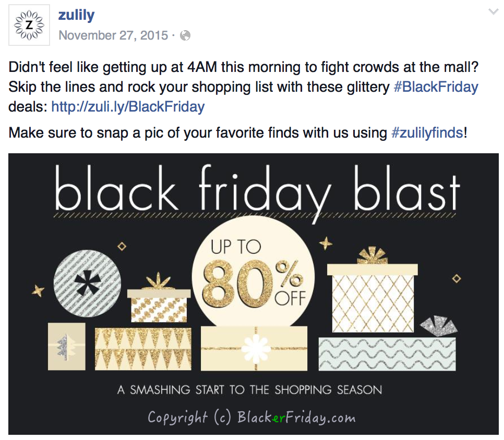Click the striped silver round ornament
The height and width of the screenshot is (440, 504).
coord(87,284)
